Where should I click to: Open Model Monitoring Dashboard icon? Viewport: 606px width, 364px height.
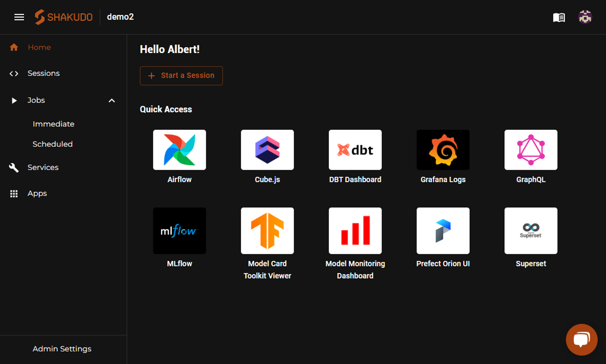coord(355,231)
